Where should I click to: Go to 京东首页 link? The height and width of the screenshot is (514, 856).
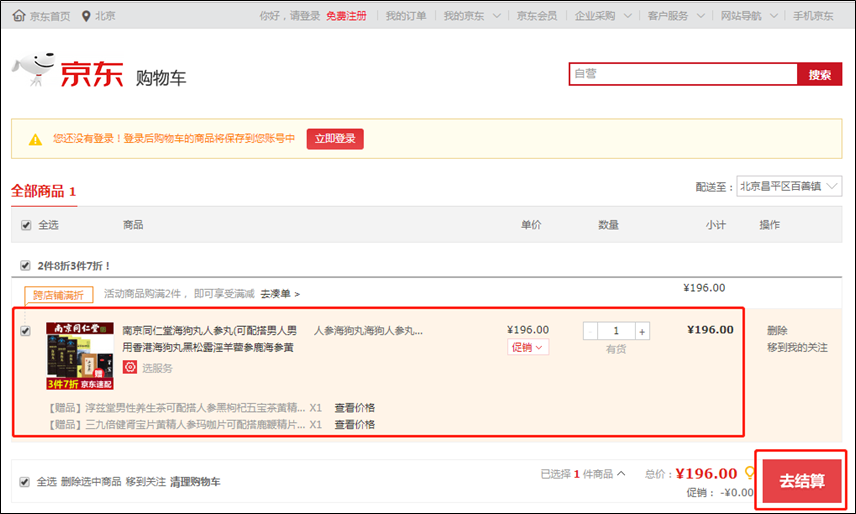pyautogui.click(x=50, y=16)
